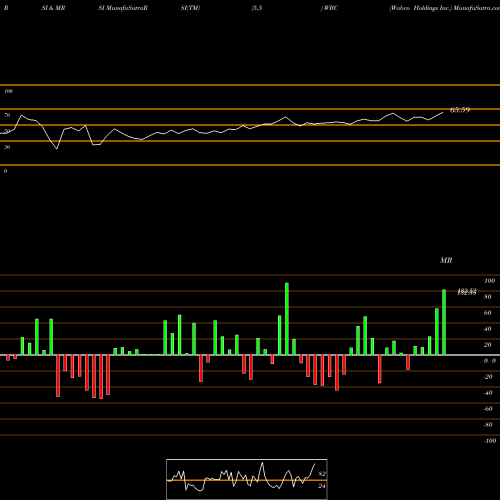
Task: Click the 30 level label on the RSI axis
Action: click(7, 147)
